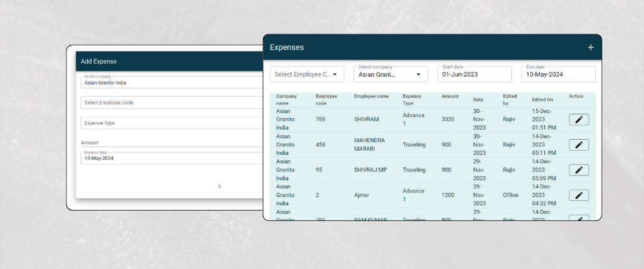Expand the Select company filter dropdown
This screenshot has width=644, height=269.
(390, 75)
